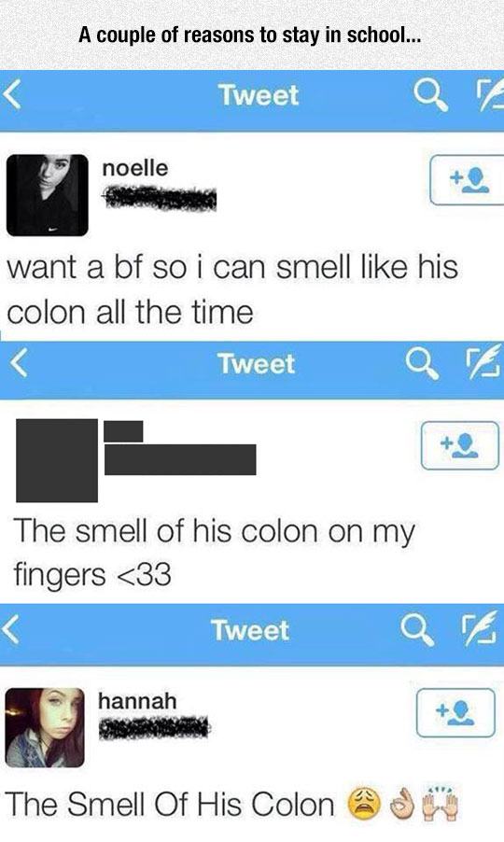This screenshot has height=842, width=504.
Task: Tap the raised hands emoji in hannah's tweet
Action: pos(441,804)
